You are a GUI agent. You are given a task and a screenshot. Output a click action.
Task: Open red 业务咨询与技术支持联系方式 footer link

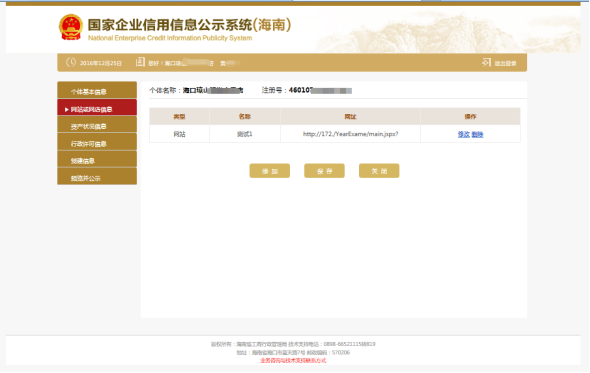coord(293,361)
